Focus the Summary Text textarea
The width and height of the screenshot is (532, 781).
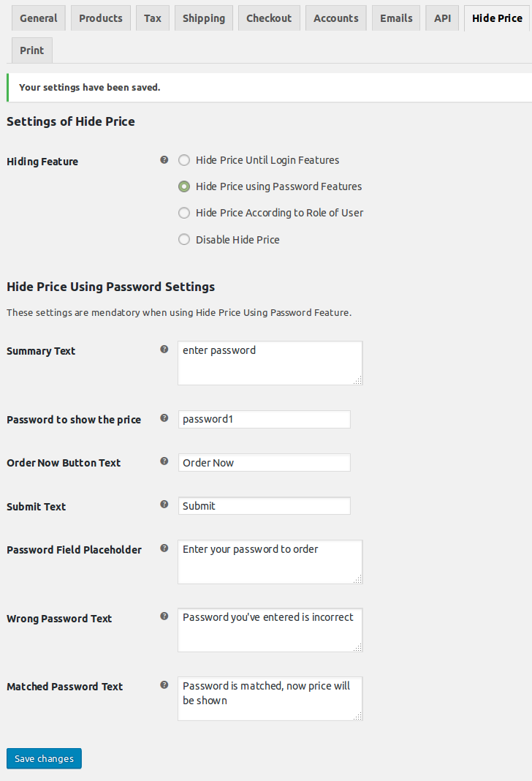click(x=270, y=363)
